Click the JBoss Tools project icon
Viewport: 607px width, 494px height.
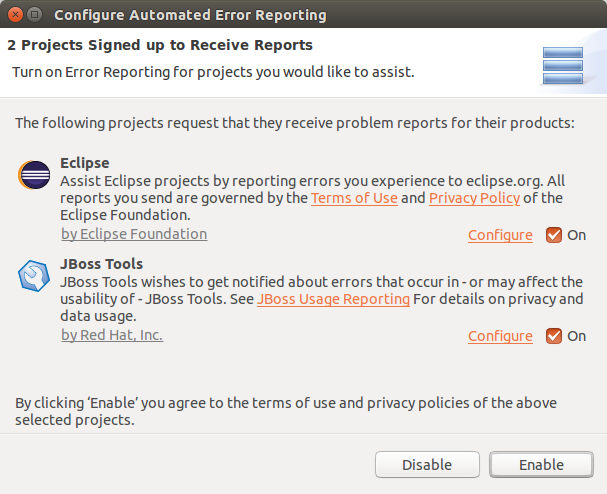click(x=34, y=277)
